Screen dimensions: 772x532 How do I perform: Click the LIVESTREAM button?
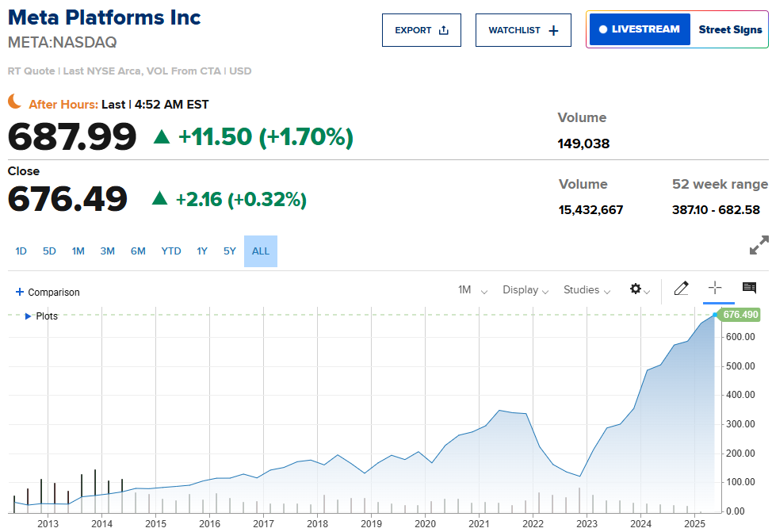(x=640, y=29)
